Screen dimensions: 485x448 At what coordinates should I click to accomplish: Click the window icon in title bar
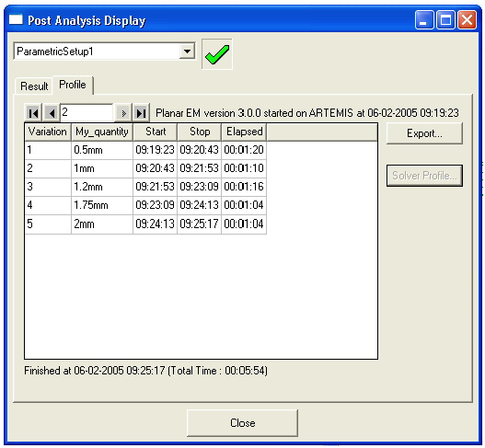(16, 20)
